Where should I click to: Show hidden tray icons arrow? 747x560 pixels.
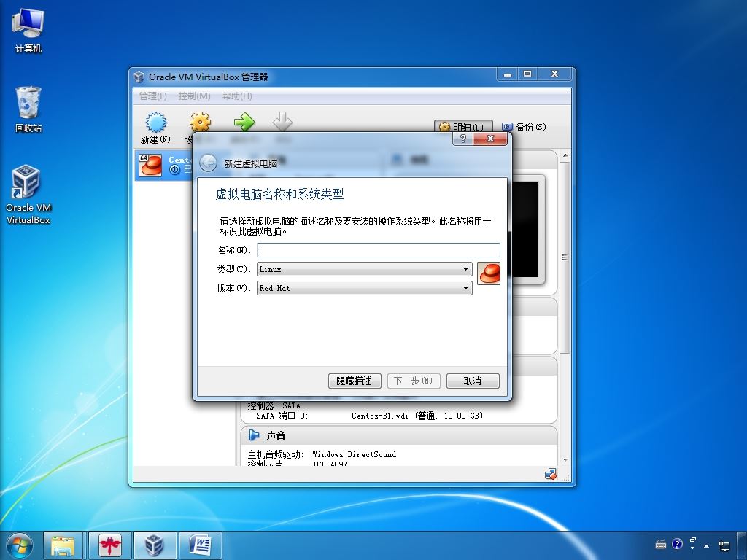coord(706,545)
